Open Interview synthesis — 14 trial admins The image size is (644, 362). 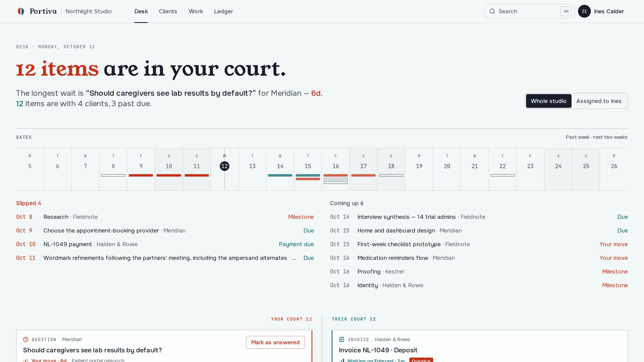point(479,217)
